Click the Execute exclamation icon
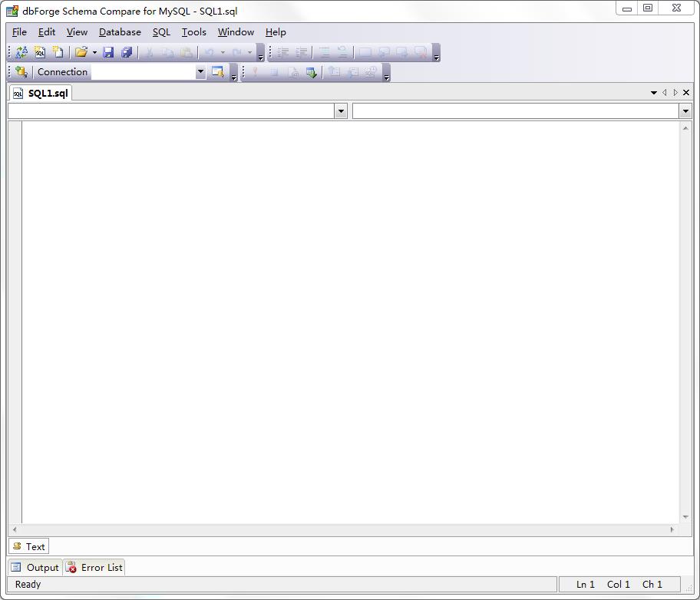 click(x=255, y=72)
